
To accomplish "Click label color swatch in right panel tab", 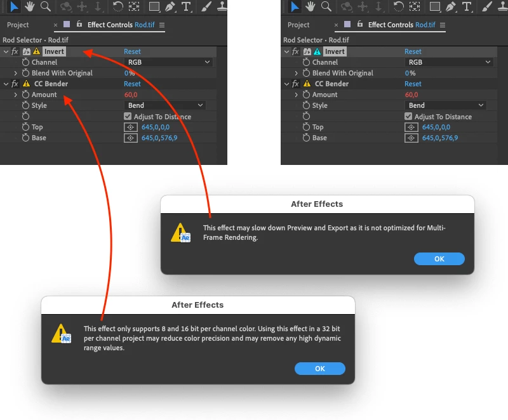I will click(347, 24).
